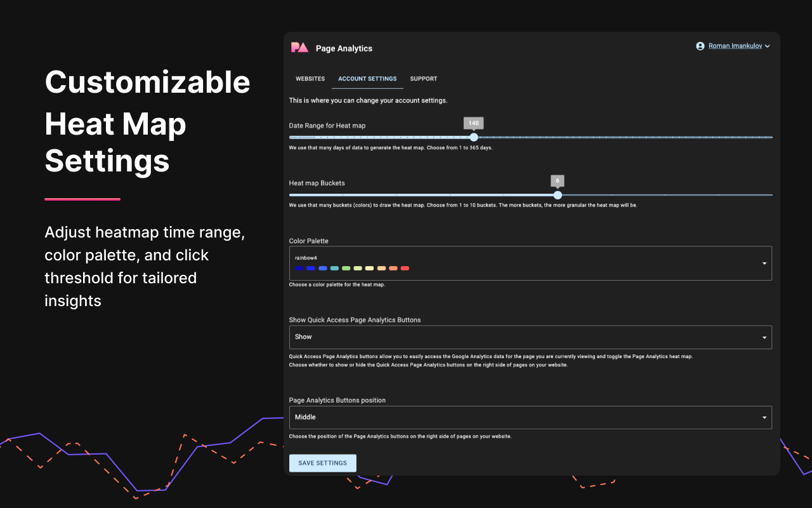Click the Page Analytics logo icon
812x508 pixels.
pyautogui.click(x=299, y=48)
